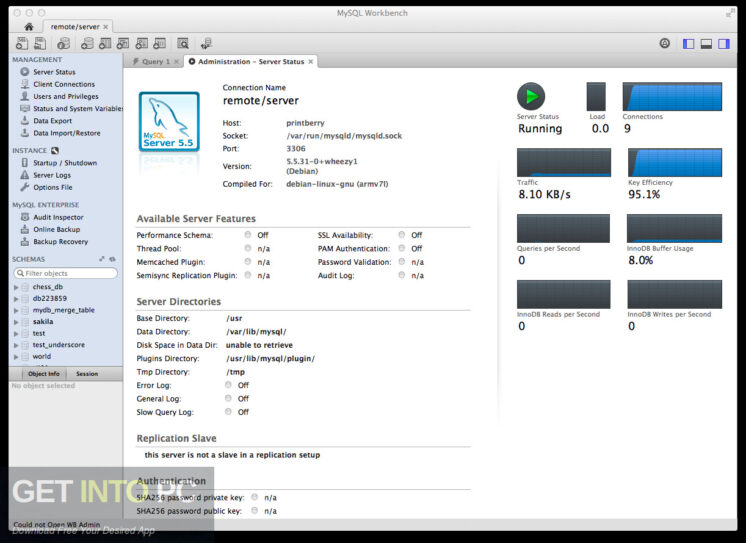Viewport: 746px width, 543px height.
Task: Expand the schemas panel with the arrows icon
Action: point(102,259)
